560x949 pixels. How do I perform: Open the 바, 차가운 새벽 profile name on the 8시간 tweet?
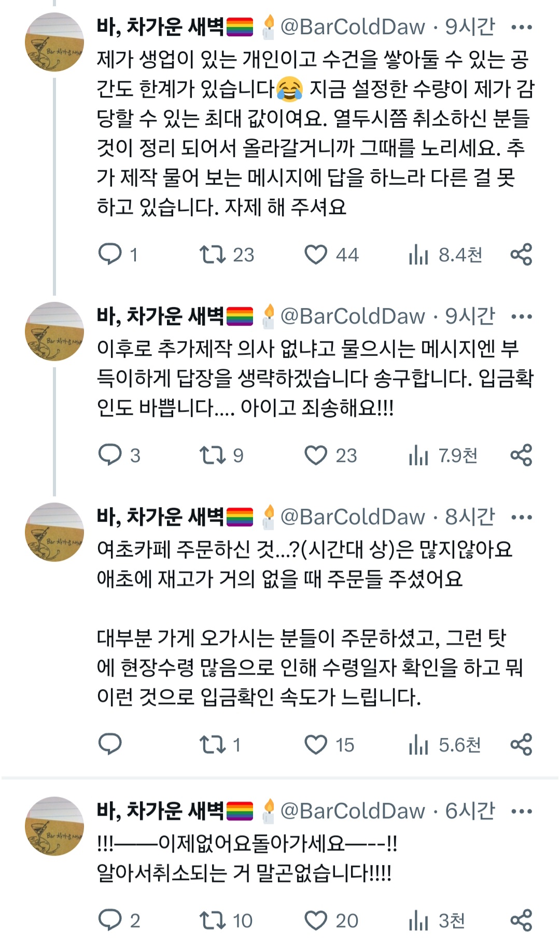click(x=161, y=517)
